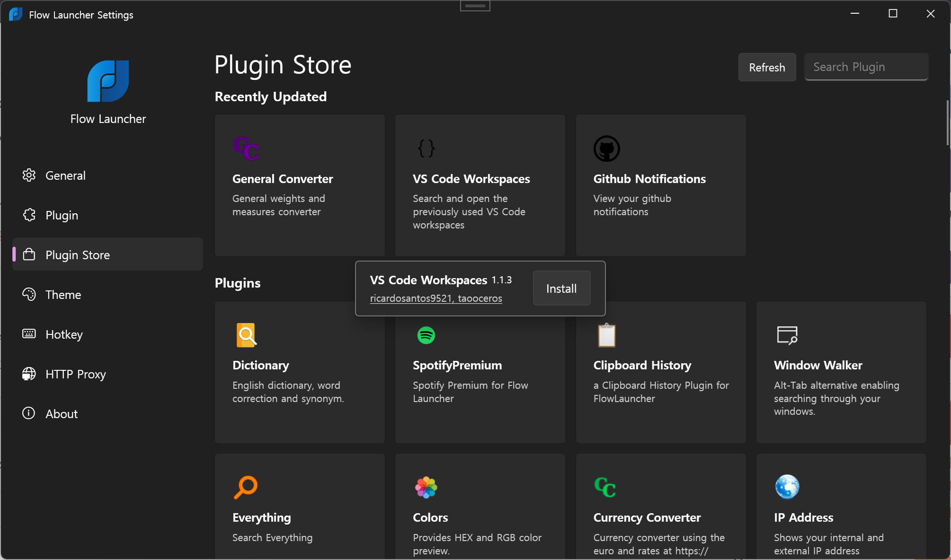The height and width of the screenshot is (560, 951).
Task: Open the About page
Action: click(x=62, y=414)
